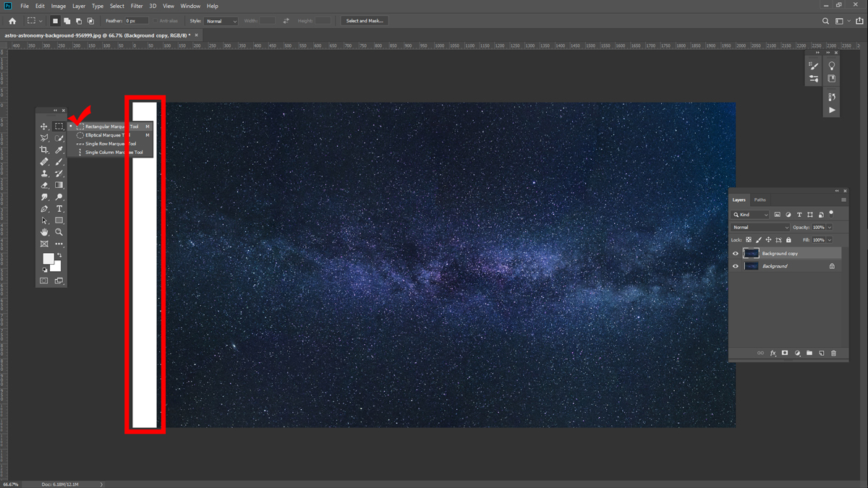Pick the Eyedropper tool

(x=59, y=150)
